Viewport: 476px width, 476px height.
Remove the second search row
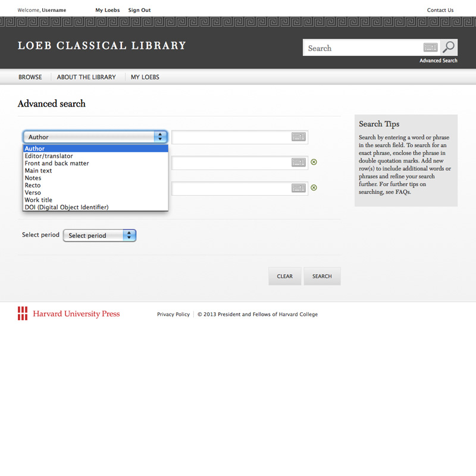pos(314,162)
